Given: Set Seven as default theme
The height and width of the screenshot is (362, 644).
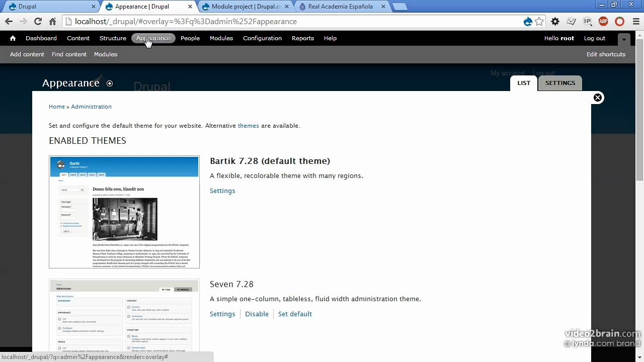Looking at the screenshot, I should pos(295,314).
